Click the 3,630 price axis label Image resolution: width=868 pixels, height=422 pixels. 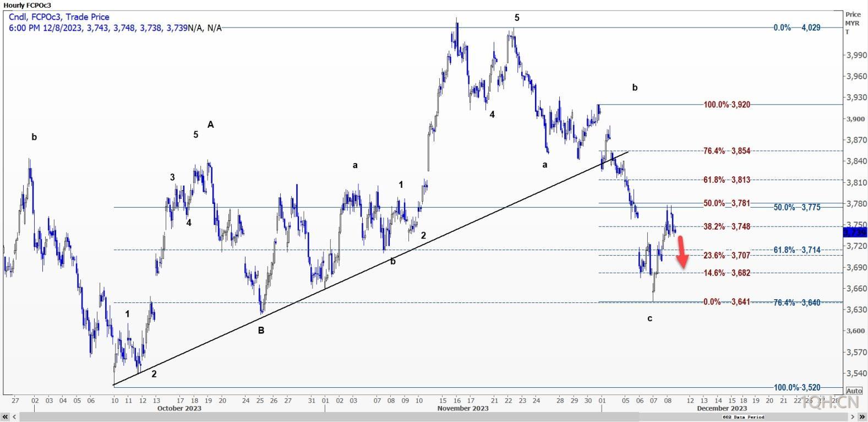(856, 310)
